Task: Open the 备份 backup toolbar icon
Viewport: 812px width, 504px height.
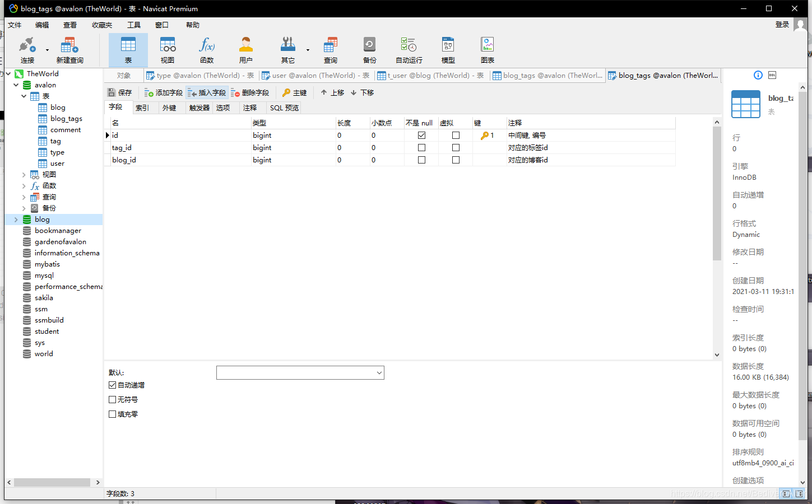Action: tap(370, 50)
